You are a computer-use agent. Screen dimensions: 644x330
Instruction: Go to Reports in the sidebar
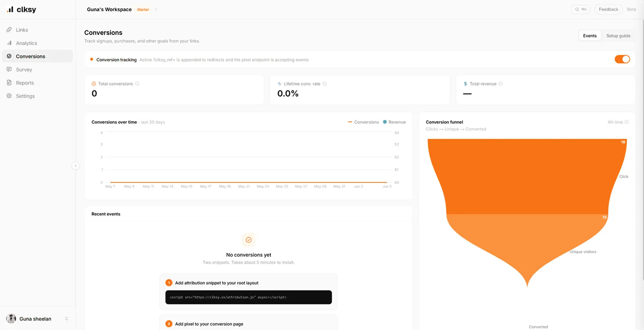point(38,83)
